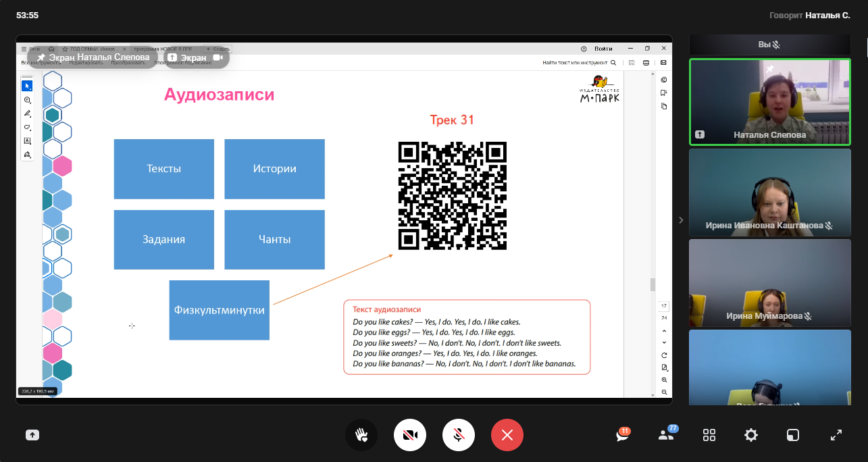
Task: Enter fullscreen mode
Action: (x=836, y=436)
